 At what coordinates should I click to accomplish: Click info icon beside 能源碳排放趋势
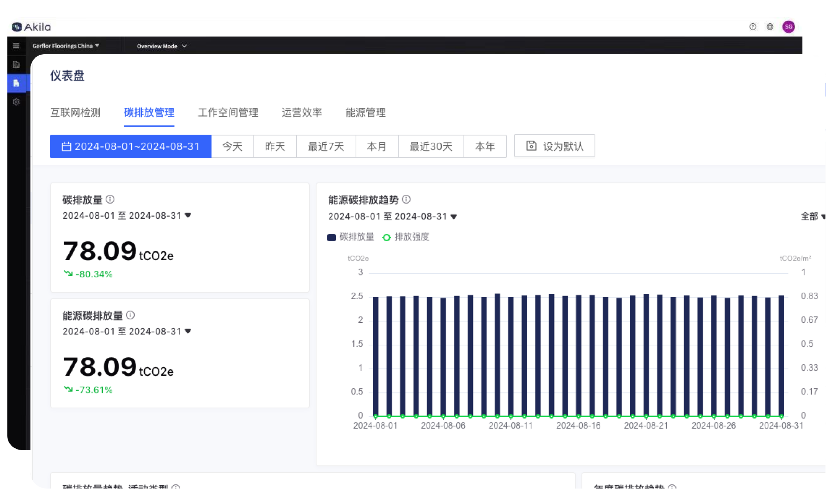click(406, 199)
